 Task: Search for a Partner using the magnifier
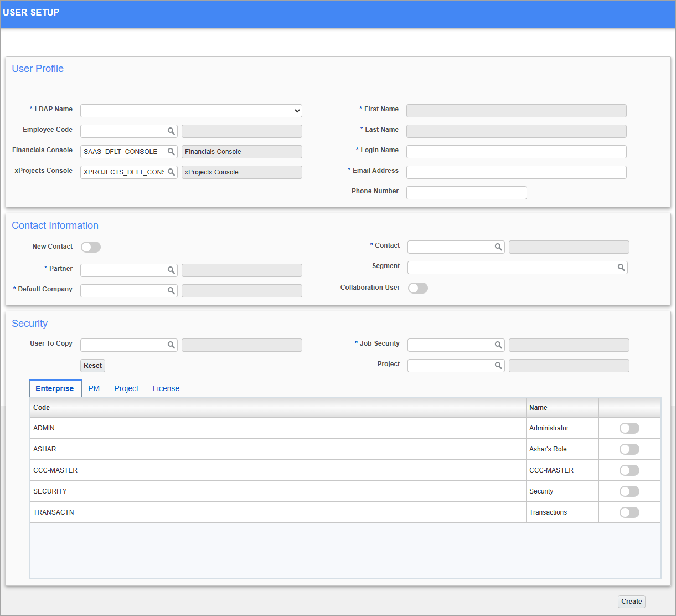point(171,270)
